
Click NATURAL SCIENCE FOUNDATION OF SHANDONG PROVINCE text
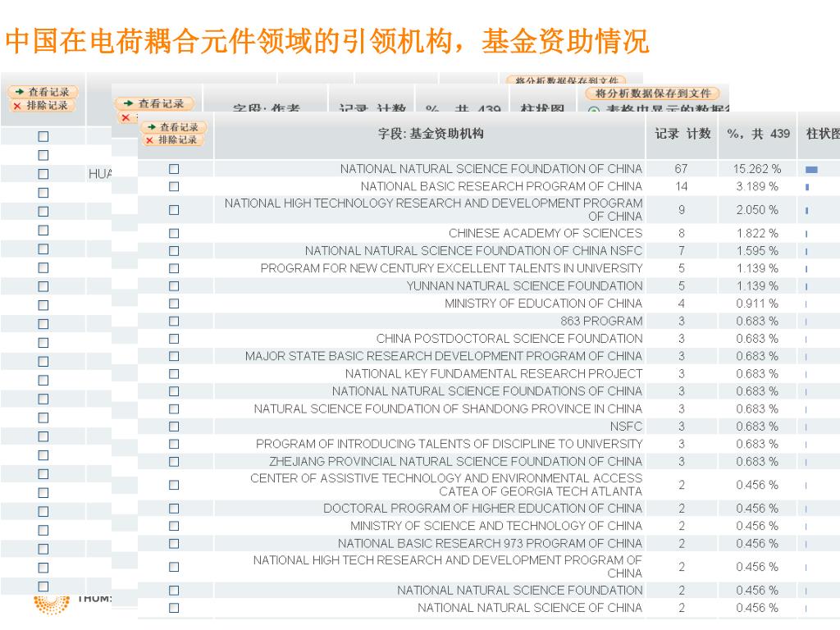tap(448, 409)
